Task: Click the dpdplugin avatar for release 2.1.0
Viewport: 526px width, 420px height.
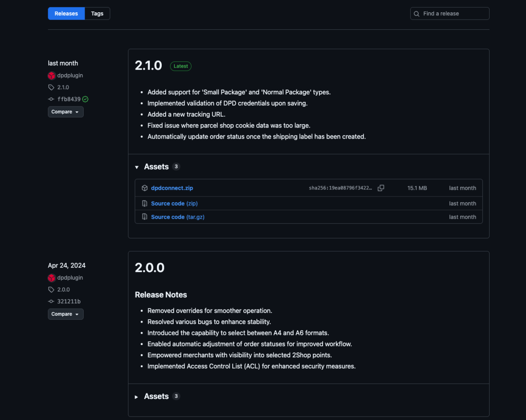Action: [x=52, y=75]
